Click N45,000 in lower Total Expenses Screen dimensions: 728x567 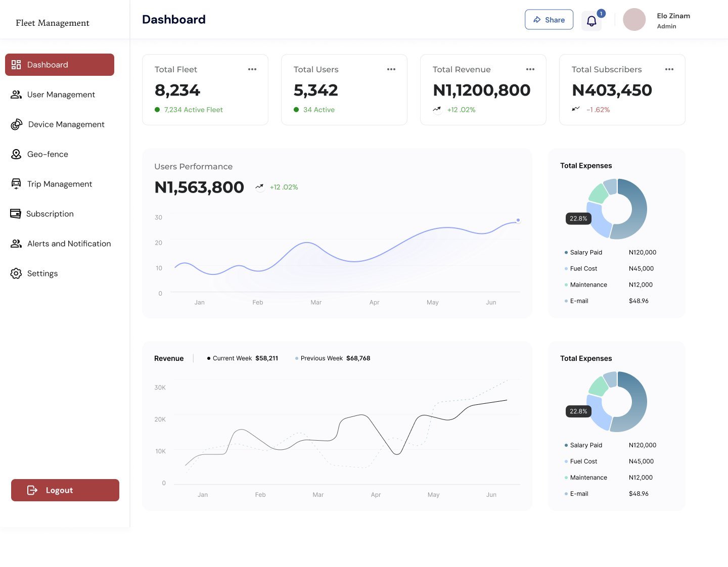click(x=641, y=461)
